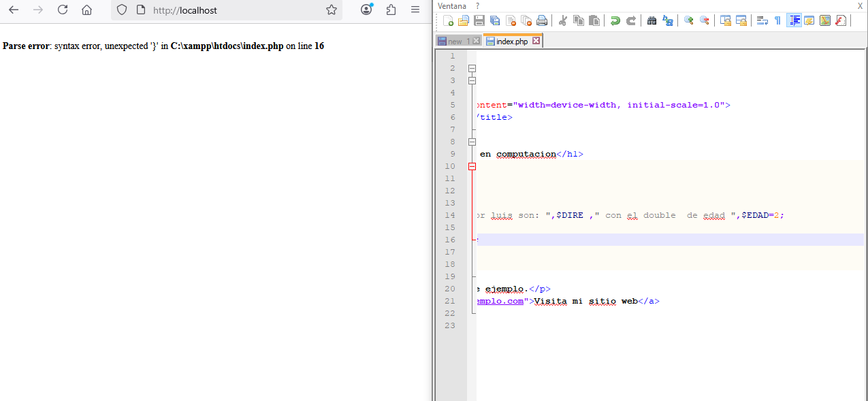Viewport: 868px width, 401px height.
Task: Open tracking protection shield info
Action: point(122,10)
